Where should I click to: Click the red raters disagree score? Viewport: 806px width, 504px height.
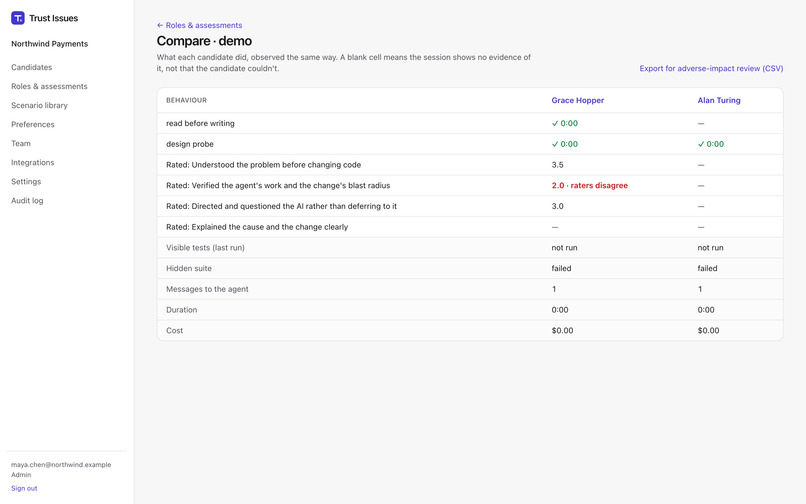[590, 186]
